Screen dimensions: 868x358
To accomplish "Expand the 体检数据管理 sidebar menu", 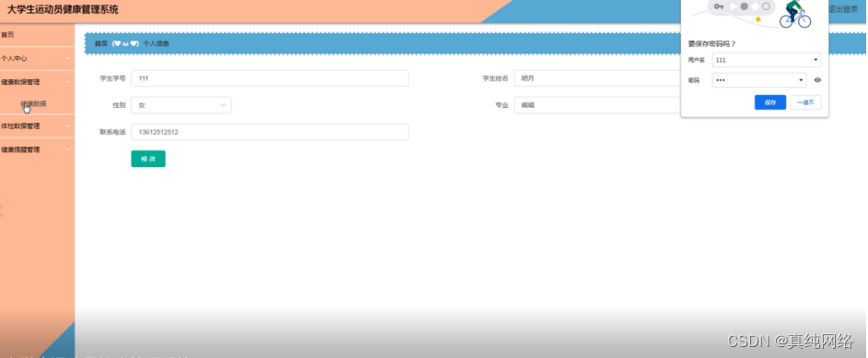I will 37,125.
